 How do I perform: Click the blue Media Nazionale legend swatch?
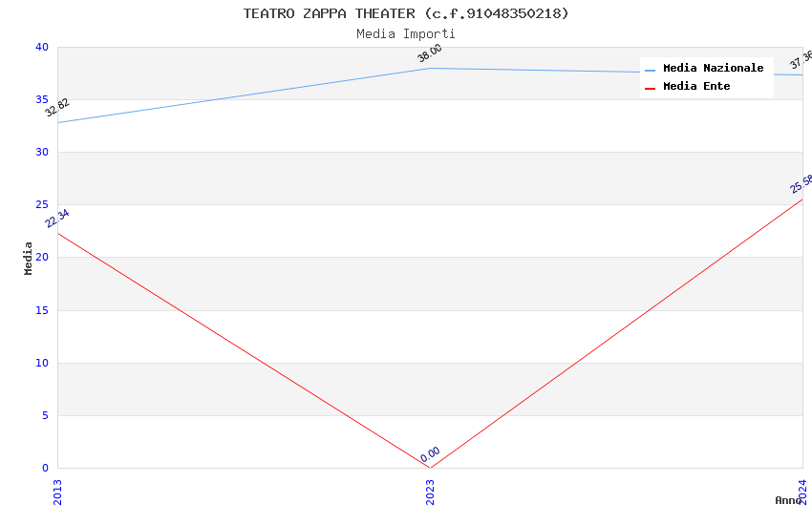click(x=650, y=70)
